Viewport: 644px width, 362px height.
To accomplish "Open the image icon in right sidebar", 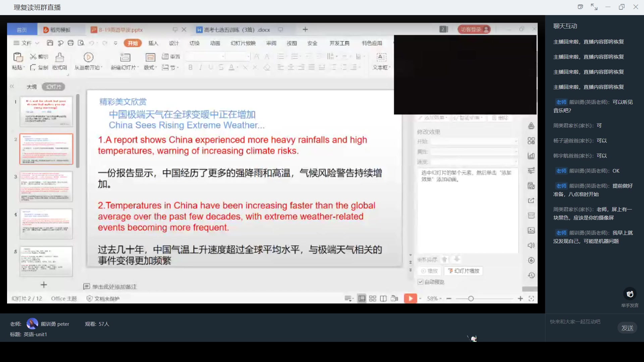I will click(531, 230).
